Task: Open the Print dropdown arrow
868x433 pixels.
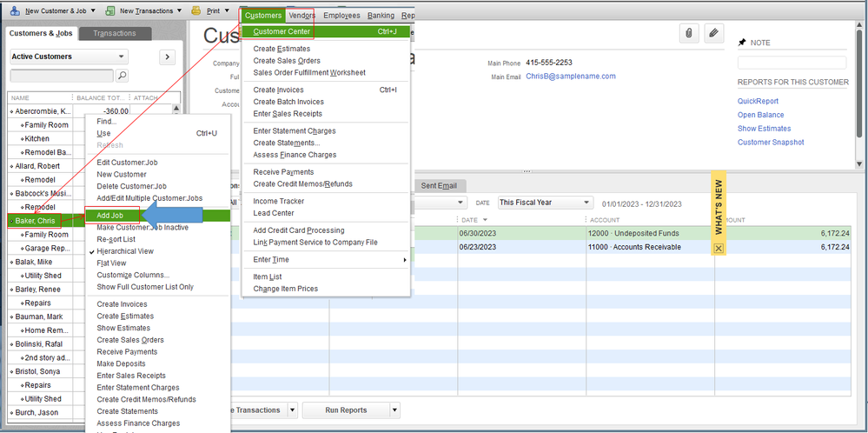Action: [228, 10]
